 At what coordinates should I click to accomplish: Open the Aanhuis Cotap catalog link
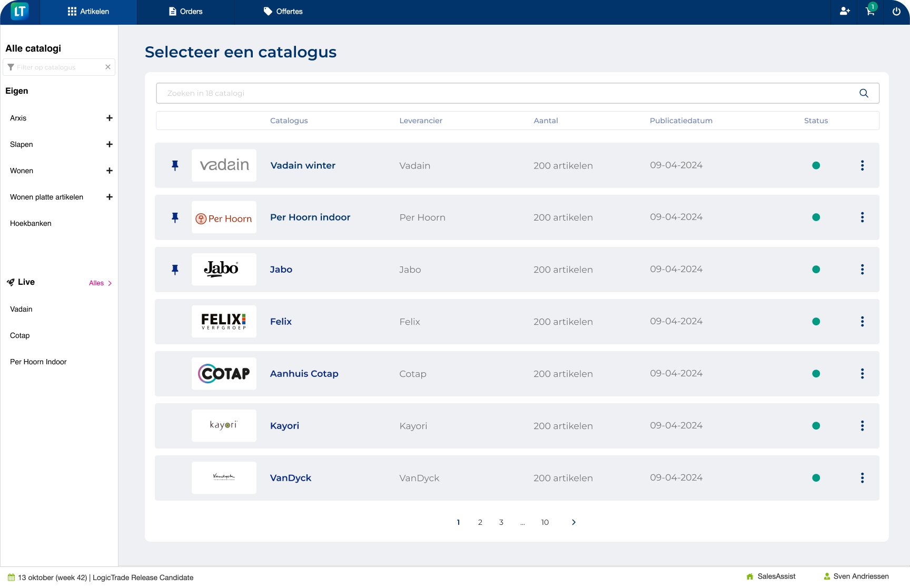[x=304, y=374]
